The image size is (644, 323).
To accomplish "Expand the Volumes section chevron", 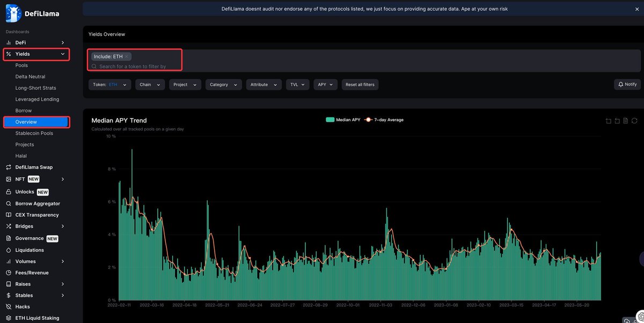I will 63,261.
